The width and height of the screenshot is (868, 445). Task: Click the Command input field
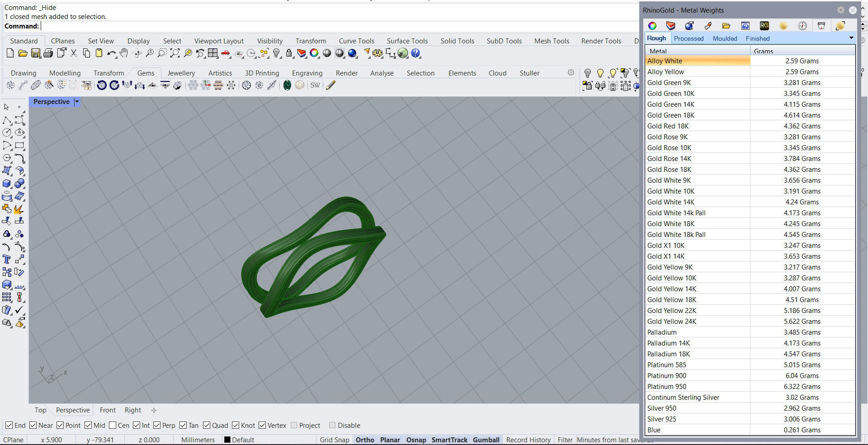click(339, 26)
